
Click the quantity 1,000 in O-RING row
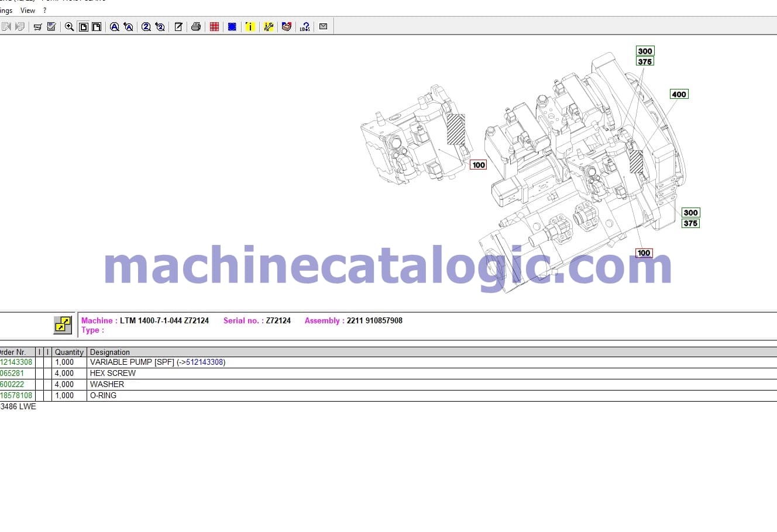(64, 396)
